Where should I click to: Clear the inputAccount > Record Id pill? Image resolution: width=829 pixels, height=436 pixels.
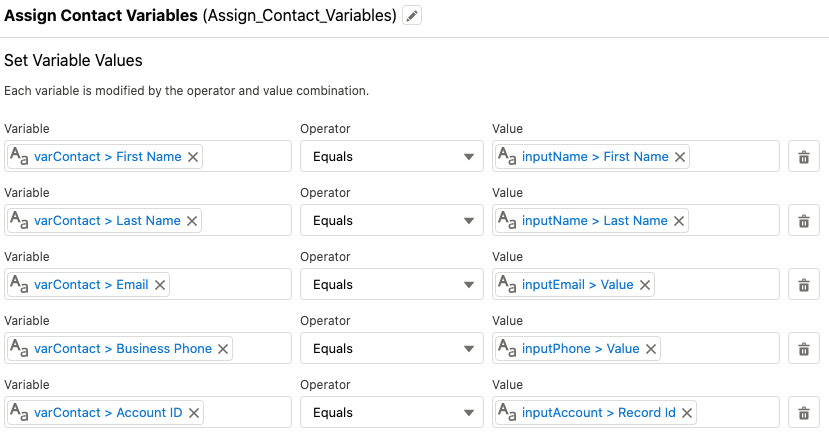tap(687, 413)
